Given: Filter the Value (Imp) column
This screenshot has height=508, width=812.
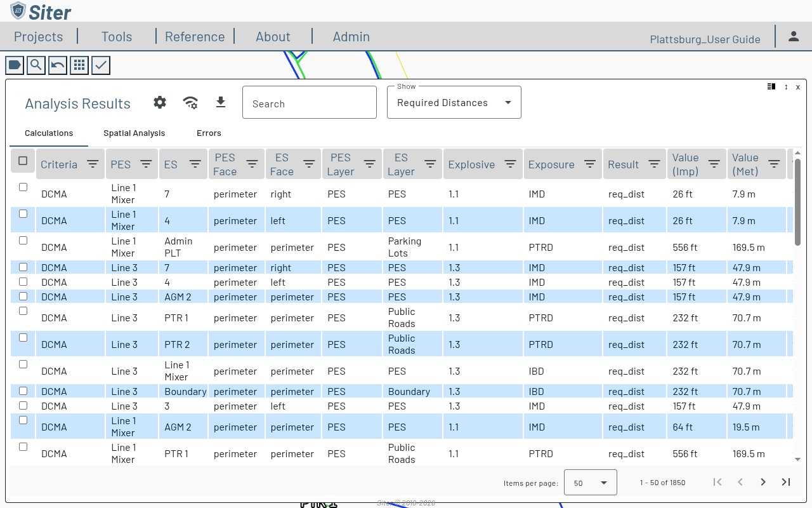Looking at the screenshot, I should [x=714, y=164].
